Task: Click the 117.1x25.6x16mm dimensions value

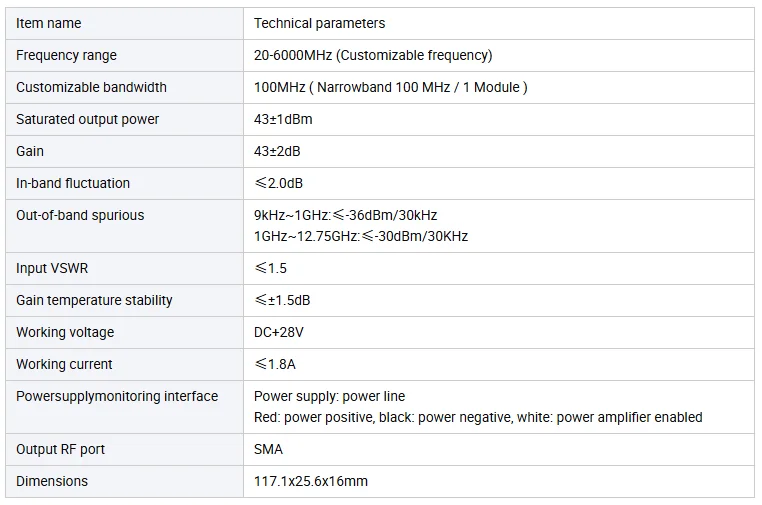Action: pyautogui.click(x=311, y=482)
